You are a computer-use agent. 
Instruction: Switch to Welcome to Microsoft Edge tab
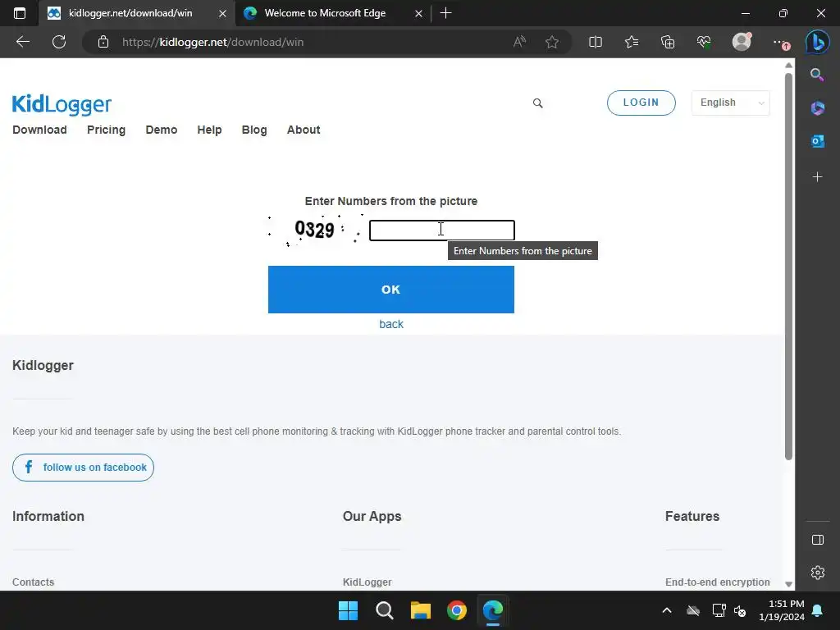pos(325,13)
